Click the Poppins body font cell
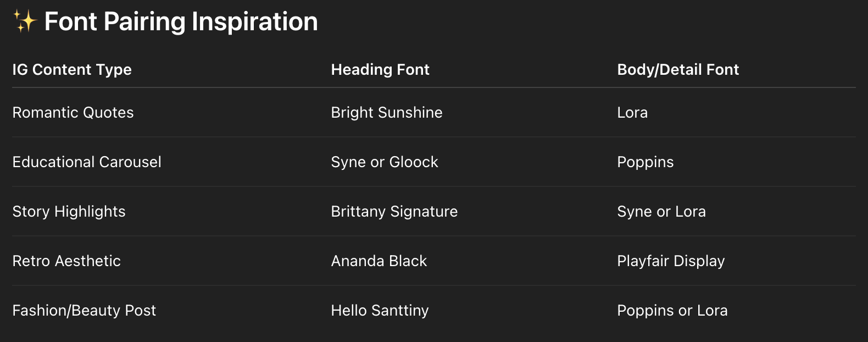 646,162
